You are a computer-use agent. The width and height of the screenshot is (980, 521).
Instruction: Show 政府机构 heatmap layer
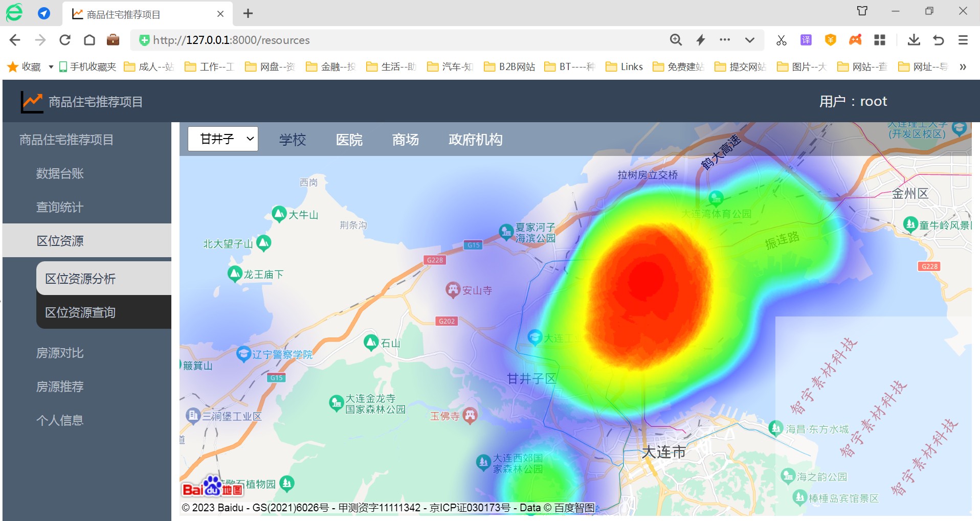[x=476, y=140]
